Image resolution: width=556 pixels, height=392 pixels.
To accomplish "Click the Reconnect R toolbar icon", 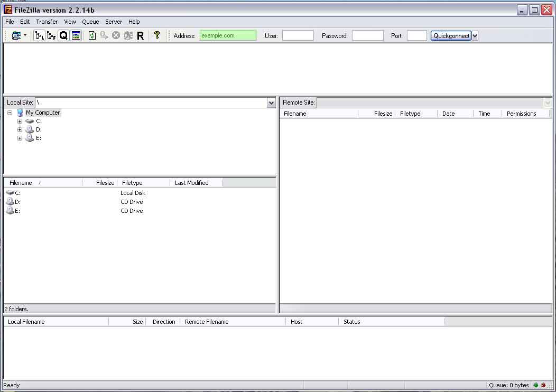I will (141, 35).
